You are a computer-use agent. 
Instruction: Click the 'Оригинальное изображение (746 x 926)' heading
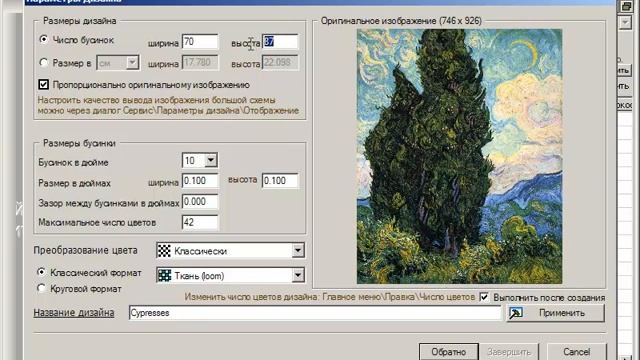(x=401, y=21)
